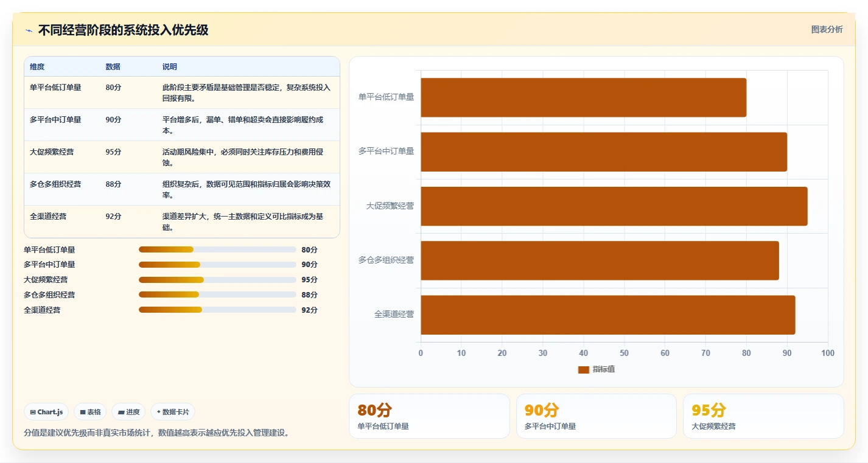Image resolution: width=868 pixels, height=463 pixels.
Task: Click the 92分 table value
Action: [x=113, y=217]
